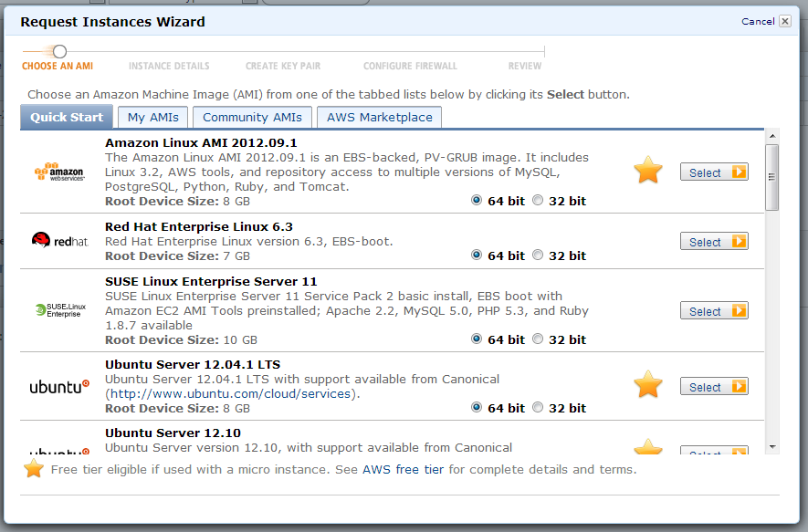Click the SUSE Linux Enterprise Server 11 title
This screenshot has width=808, height=532.
point(211,282)
